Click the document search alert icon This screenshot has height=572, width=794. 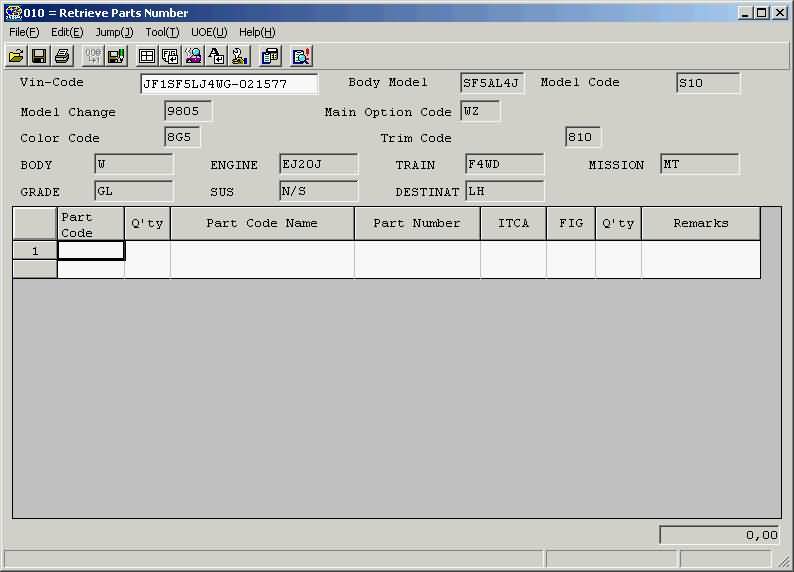301,56
